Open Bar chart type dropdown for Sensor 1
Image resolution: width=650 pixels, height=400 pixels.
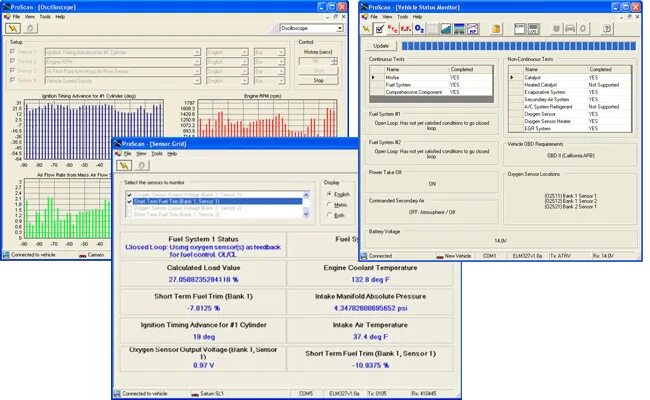[281, 53]
